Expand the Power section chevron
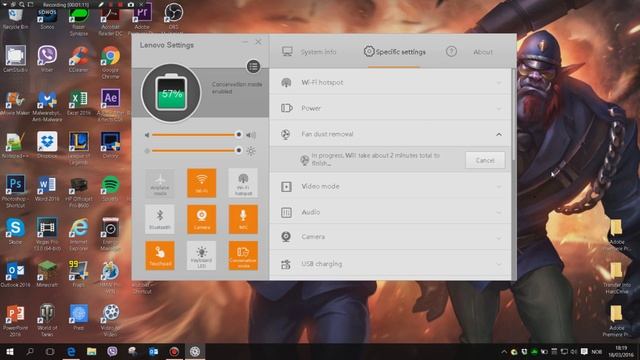The width and height of the screenshot is (640, 360). 499,109
